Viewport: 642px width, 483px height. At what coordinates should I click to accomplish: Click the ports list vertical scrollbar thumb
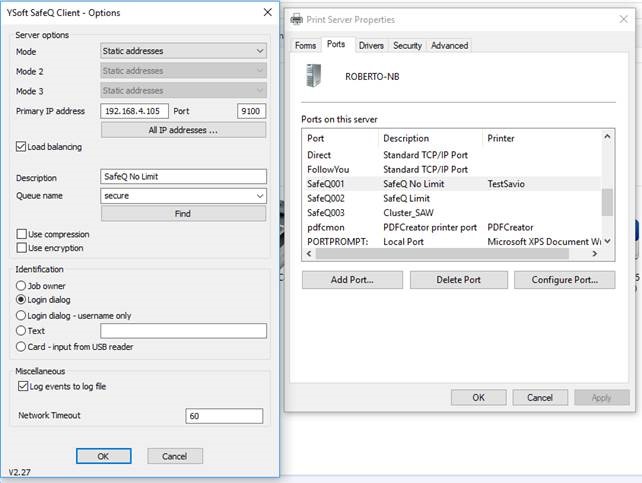pos(607,202)
